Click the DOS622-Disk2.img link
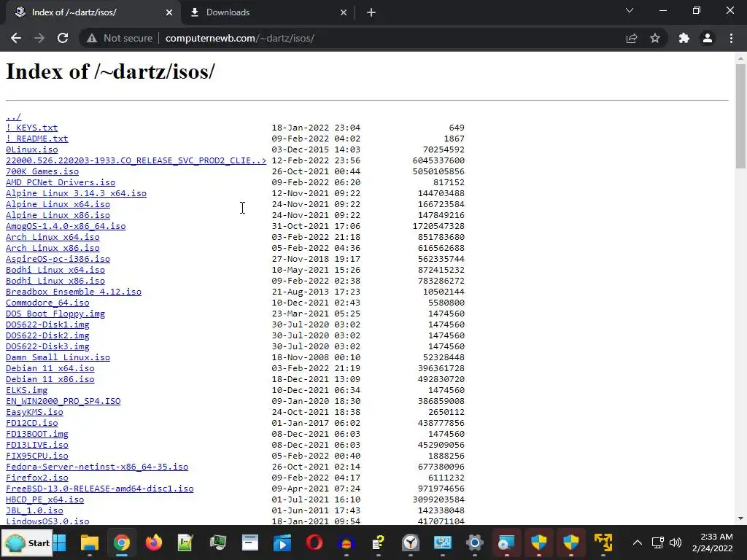 point(47,335)
